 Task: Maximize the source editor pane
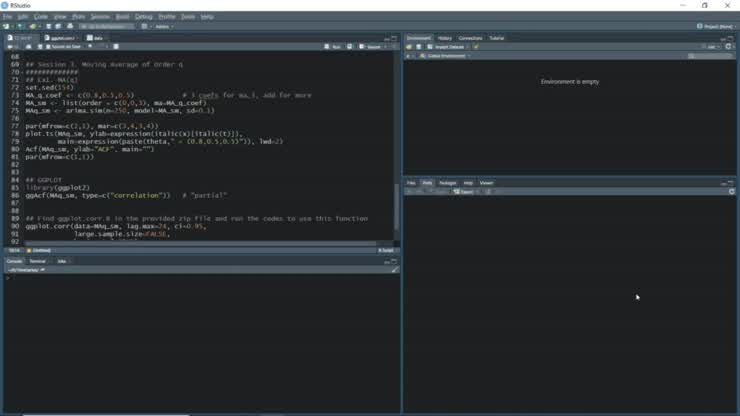394,38
